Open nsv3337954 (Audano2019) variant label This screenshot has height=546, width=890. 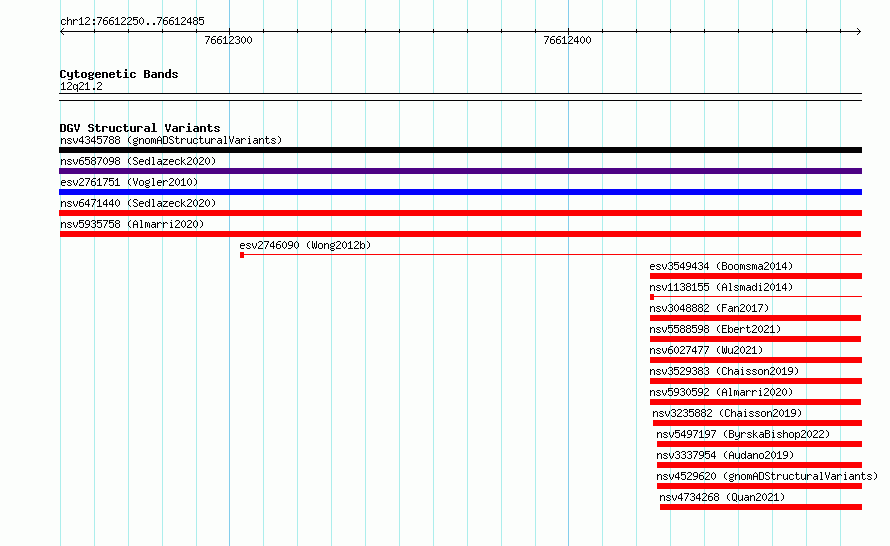click(725, 455)
